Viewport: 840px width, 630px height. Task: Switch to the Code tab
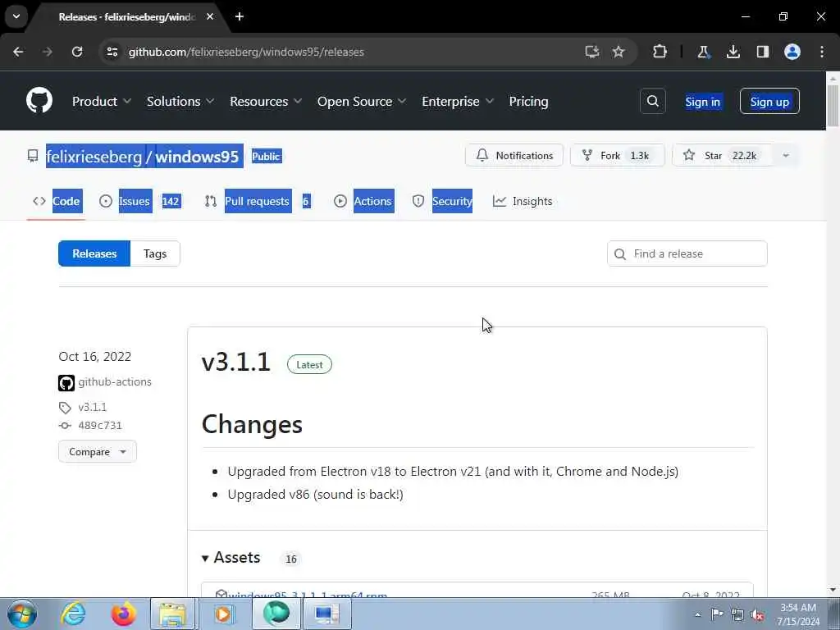[57, 201]
